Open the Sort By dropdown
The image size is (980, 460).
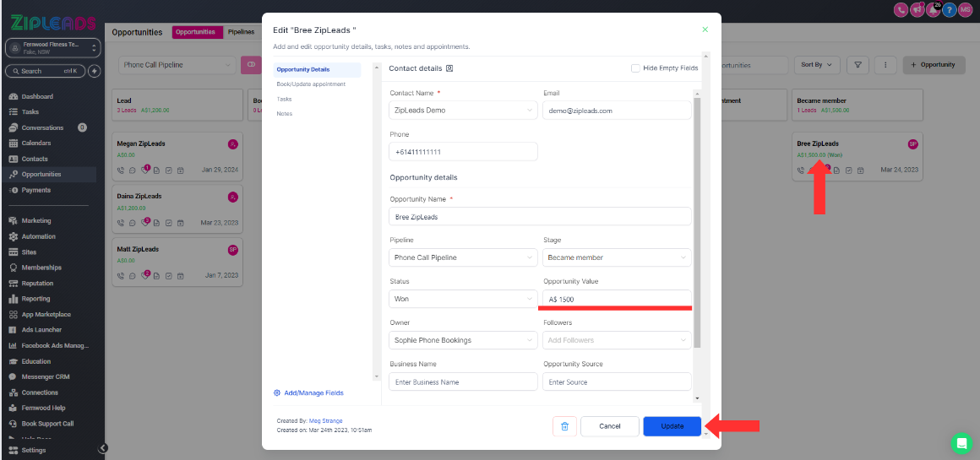[x=817, y=65]
